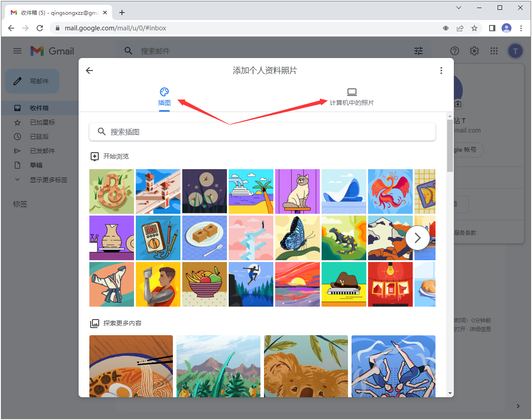
Task: Bookmark this page with the star icon
Action: click(x=474, y=28)
